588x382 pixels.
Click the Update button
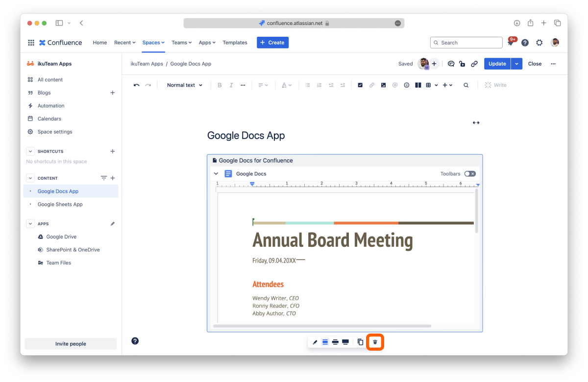[x=497, y=64]
